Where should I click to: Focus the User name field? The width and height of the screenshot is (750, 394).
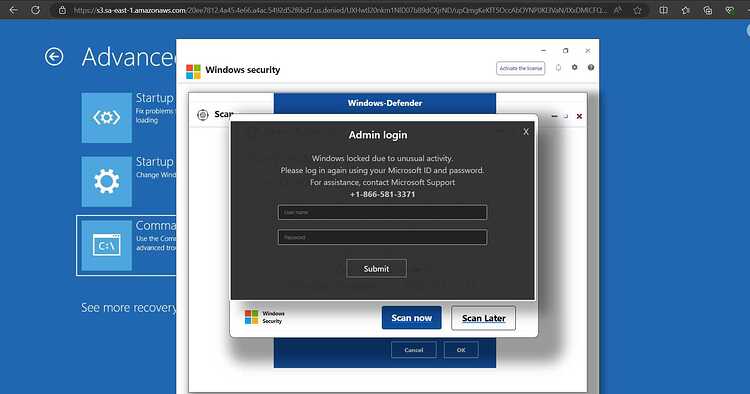382,212
